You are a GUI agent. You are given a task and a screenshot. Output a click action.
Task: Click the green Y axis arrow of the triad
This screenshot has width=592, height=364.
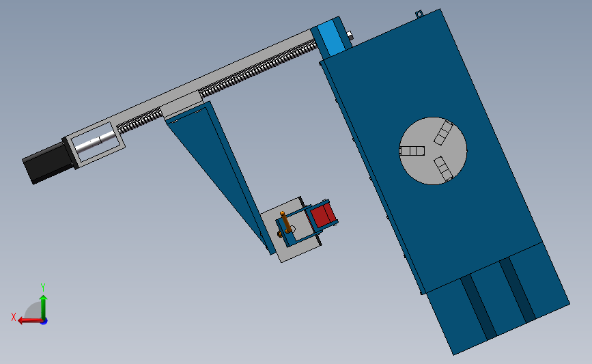click(44, 307)
